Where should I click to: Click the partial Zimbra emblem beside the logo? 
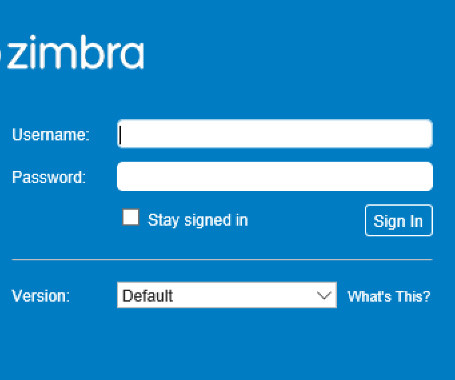click(x=1, y=55)
